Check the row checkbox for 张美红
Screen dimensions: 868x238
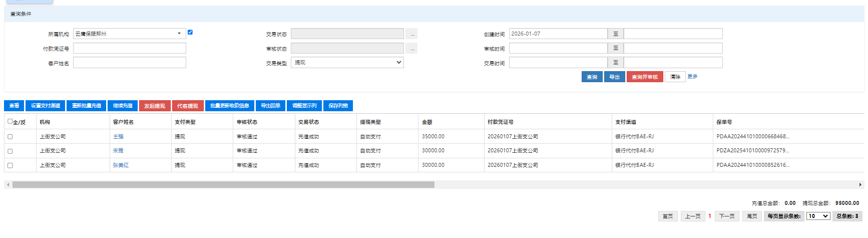[10, 165]
